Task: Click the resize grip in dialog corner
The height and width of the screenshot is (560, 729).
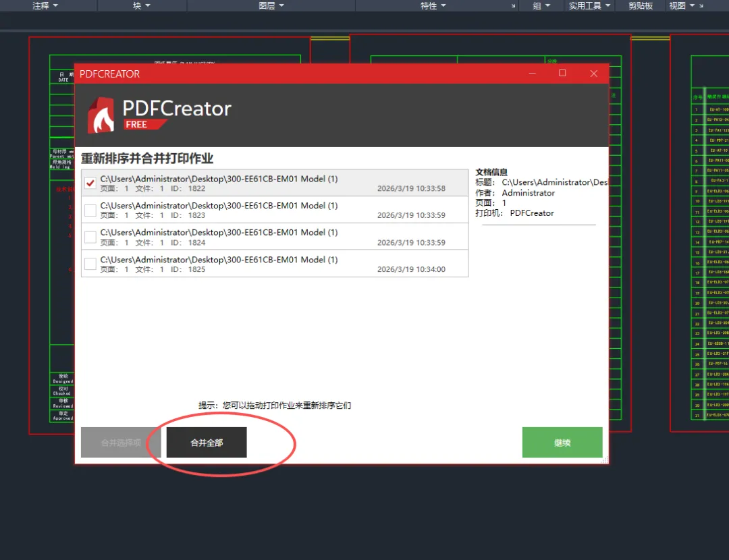Action: click(605, 460)
